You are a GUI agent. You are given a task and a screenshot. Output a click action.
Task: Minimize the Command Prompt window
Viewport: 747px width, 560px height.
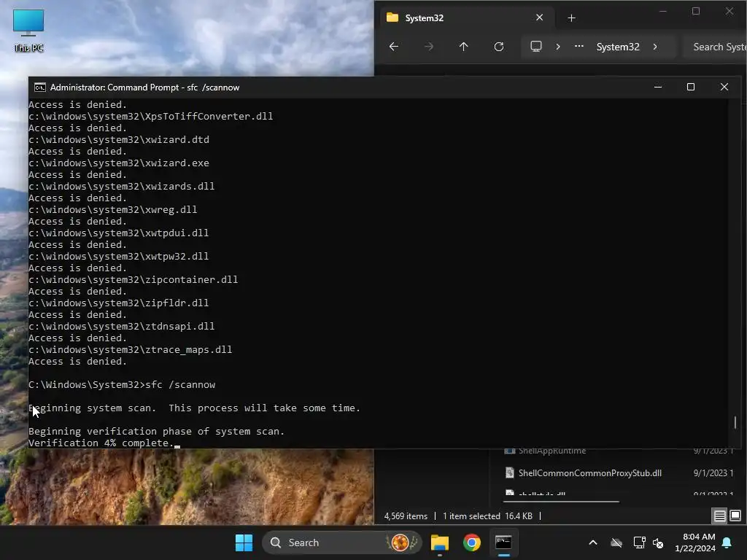(x=658, y=87)
